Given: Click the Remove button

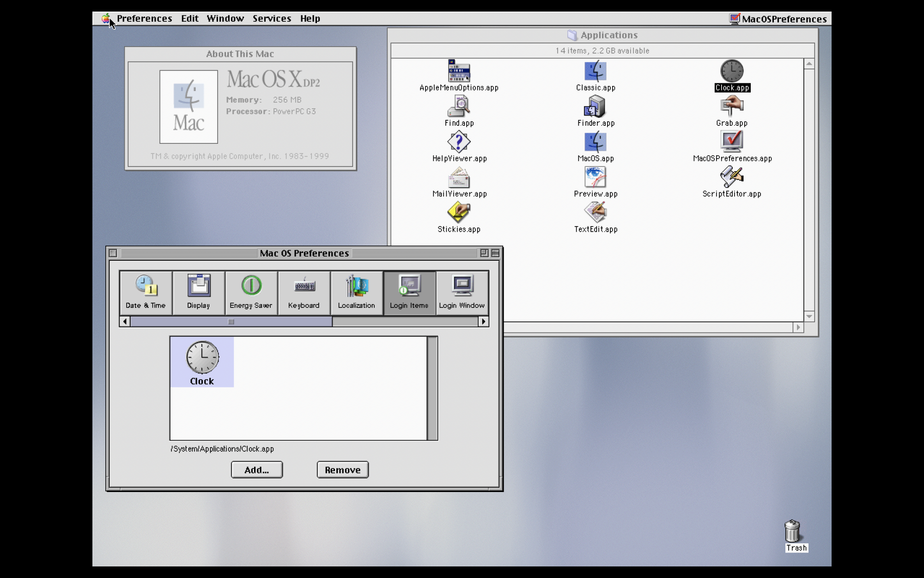Looking at the screenshot, I should tap(342, 470).
